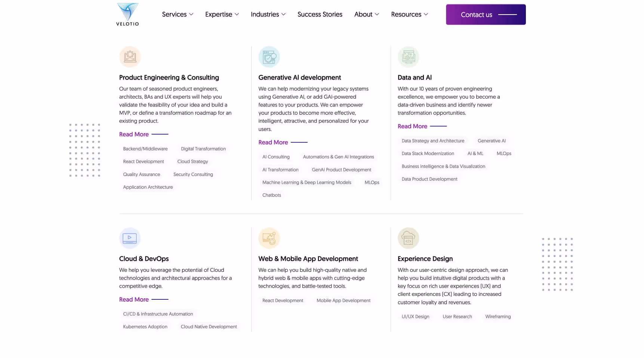Open the Experience Design heading

point(425,259)
